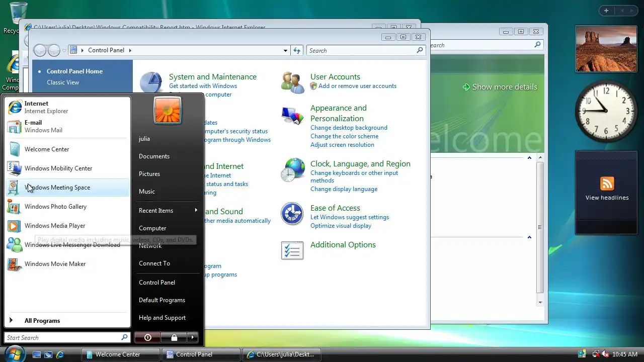Lock the computer with the padlock button
The height and width of the screenshot is (362, 644).
174,337
